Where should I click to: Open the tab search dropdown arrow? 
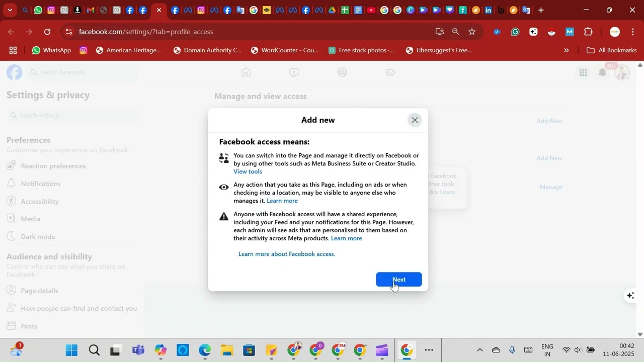10,10
